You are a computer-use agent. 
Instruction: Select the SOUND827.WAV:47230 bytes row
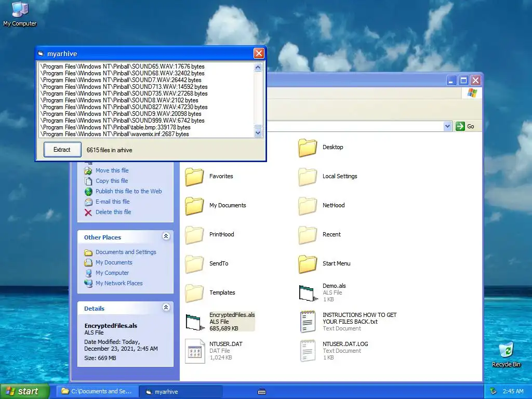146,107
